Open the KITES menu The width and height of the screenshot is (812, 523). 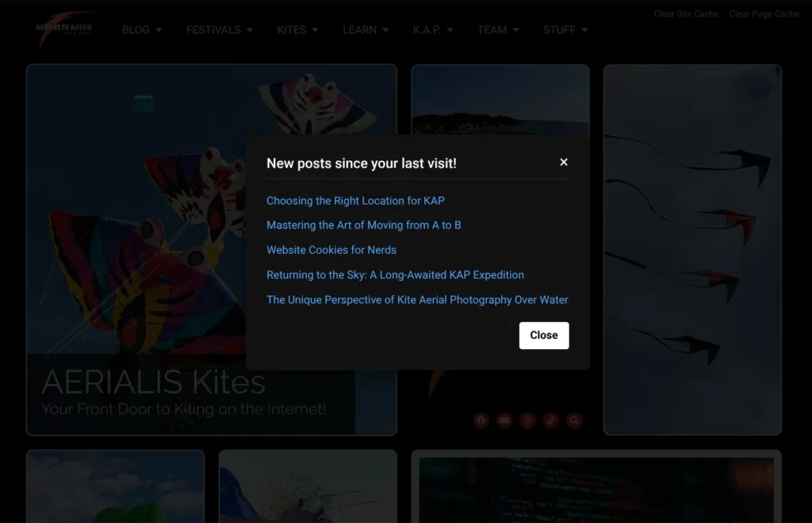coord(297,30)
